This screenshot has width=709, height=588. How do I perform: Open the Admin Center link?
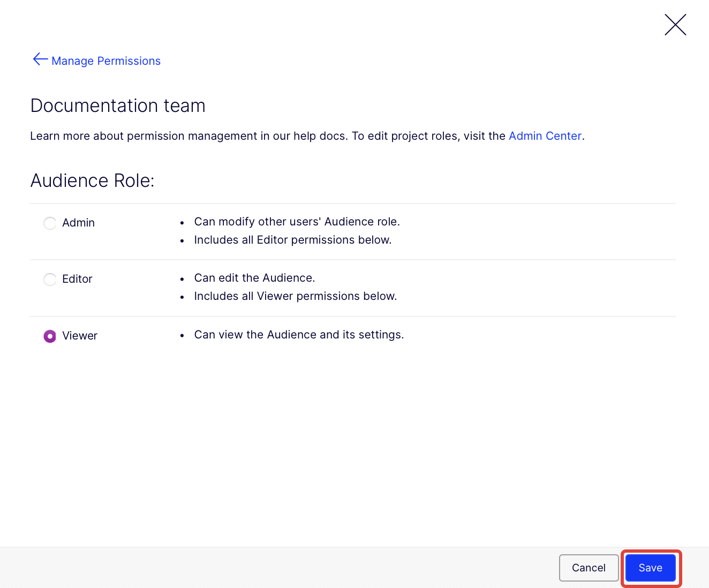(545, 136)
